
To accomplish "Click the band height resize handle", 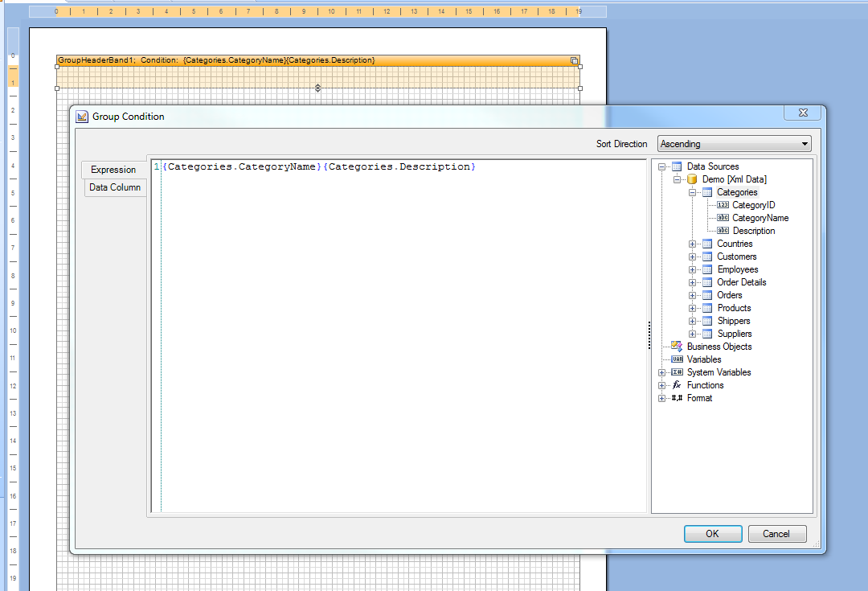I will pyautogui.click(x=317, y=88).
